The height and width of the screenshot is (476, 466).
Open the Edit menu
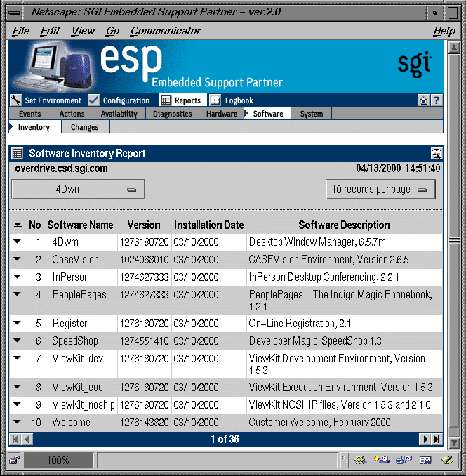click(50, 31)
